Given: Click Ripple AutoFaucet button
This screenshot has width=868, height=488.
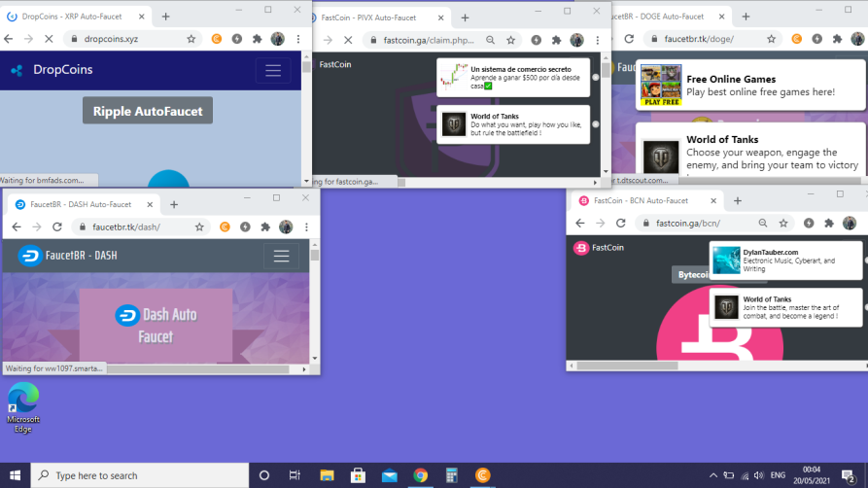Looking at the screenshot, I should (x=148, y=111).
